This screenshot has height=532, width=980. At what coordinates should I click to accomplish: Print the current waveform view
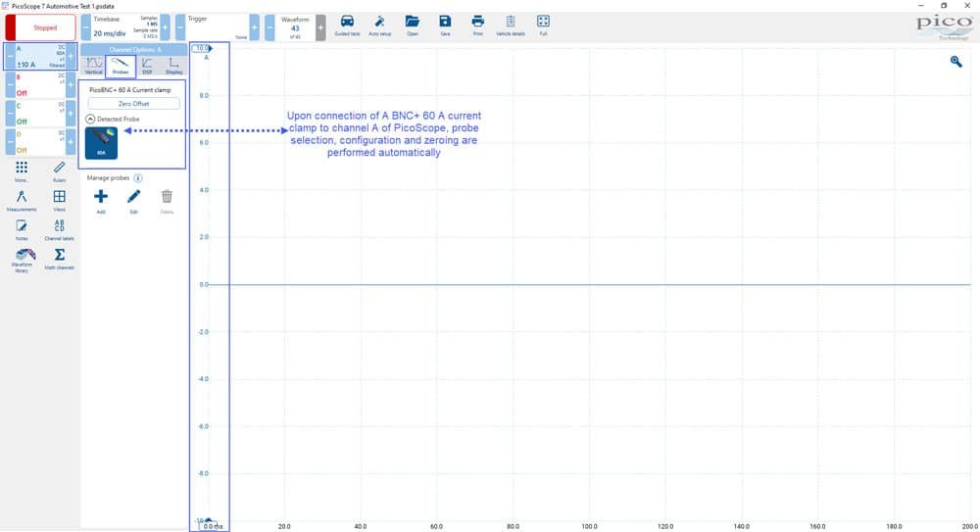[x=477, y=25]
